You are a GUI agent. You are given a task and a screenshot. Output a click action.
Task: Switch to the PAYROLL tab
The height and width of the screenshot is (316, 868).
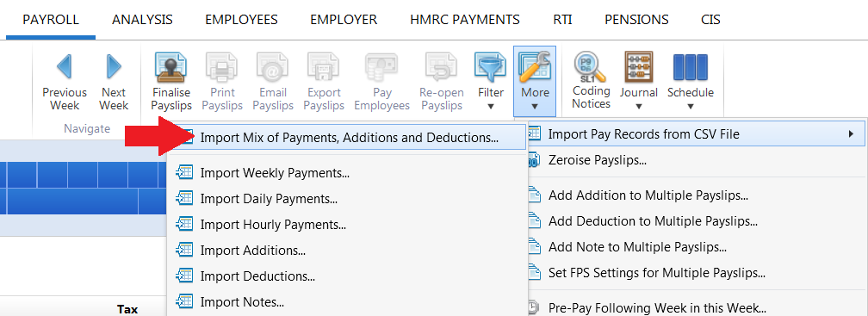51,20
